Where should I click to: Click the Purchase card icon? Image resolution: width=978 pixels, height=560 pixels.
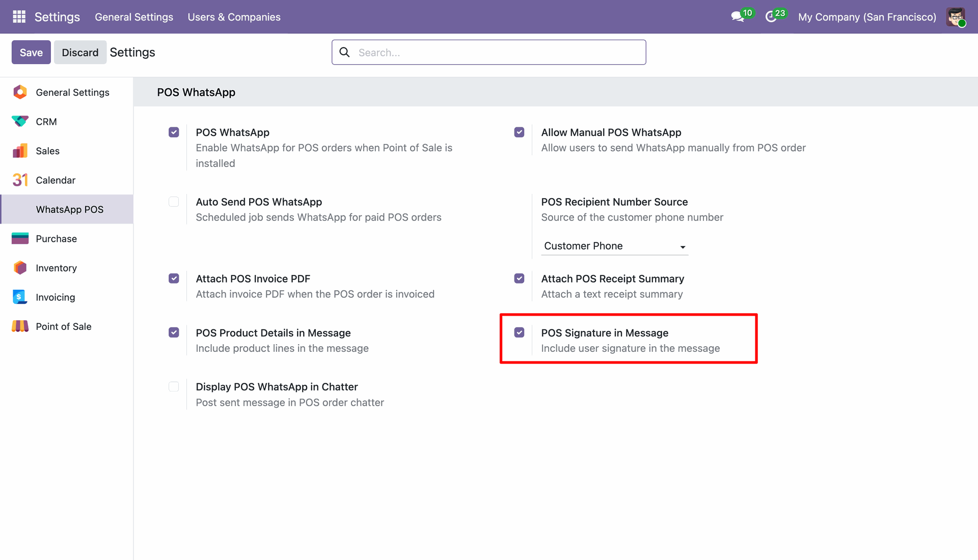(x=20, y=239)
